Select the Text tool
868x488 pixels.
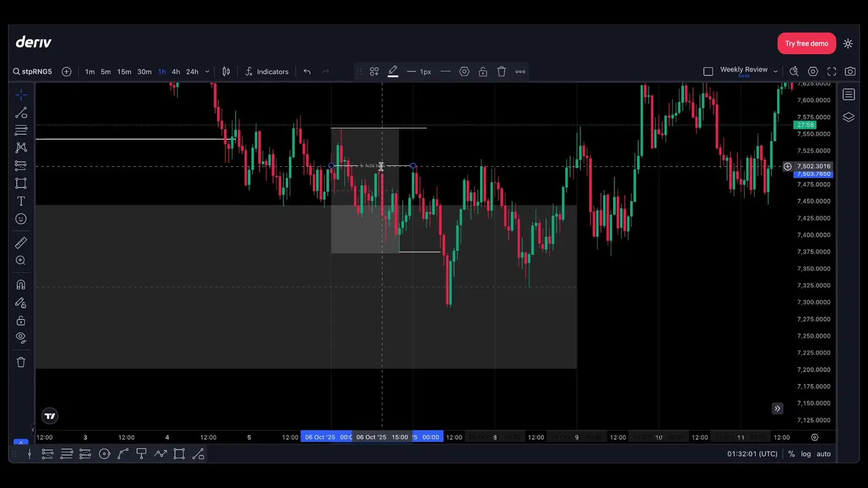coord(21,201)
